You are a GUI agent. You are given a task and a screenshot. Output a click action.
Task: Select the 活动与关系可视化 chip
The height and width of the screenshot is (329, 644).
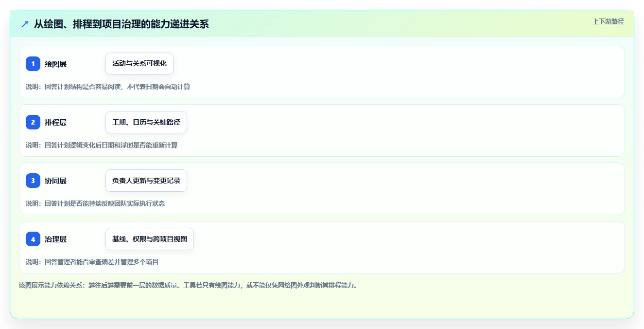point(139,64)
